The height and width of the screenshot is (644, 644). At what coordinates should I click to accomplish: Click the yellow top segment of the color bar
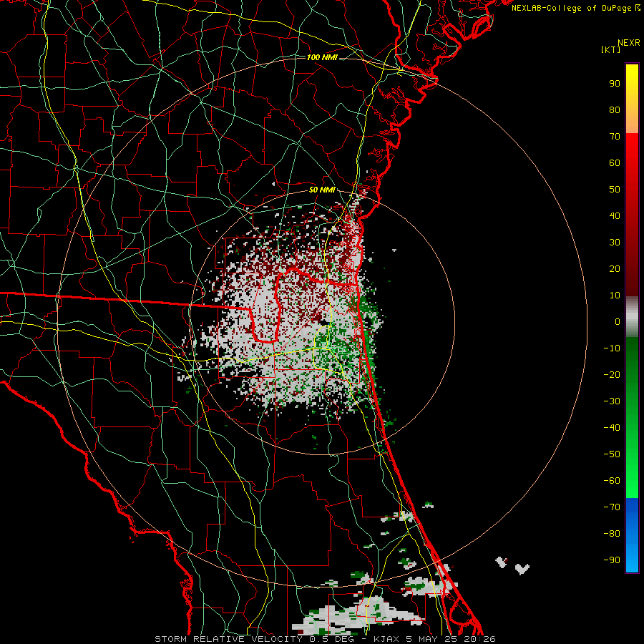point(632,99)
